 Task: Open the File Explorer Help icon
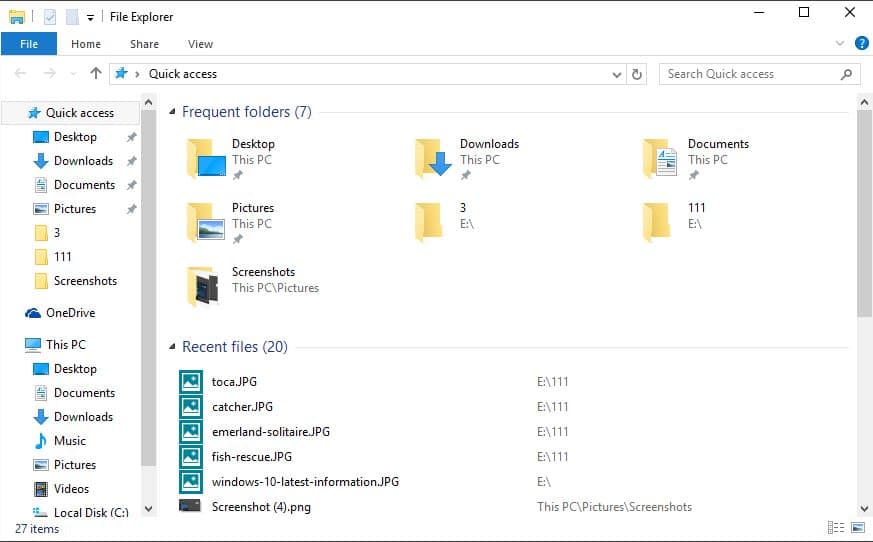(x=861, y=43)
